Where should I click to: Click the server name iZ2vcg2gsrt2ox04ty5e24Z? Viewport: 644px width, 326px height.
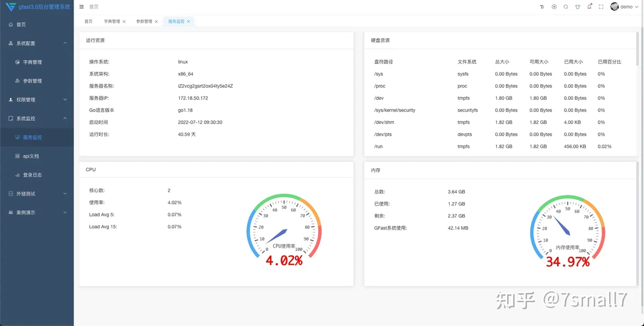[x=206, y=86]
